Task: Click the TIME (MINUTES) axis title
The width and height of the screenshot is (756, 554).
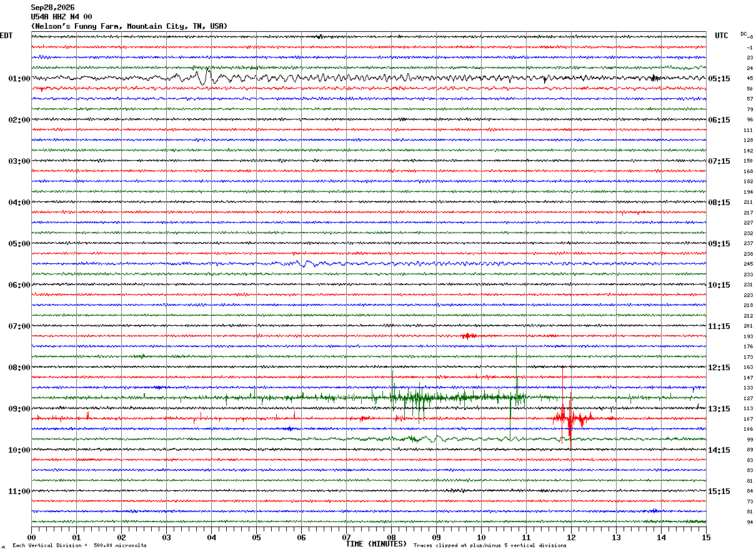Action: pyautogui.click(x=376, y=544)
